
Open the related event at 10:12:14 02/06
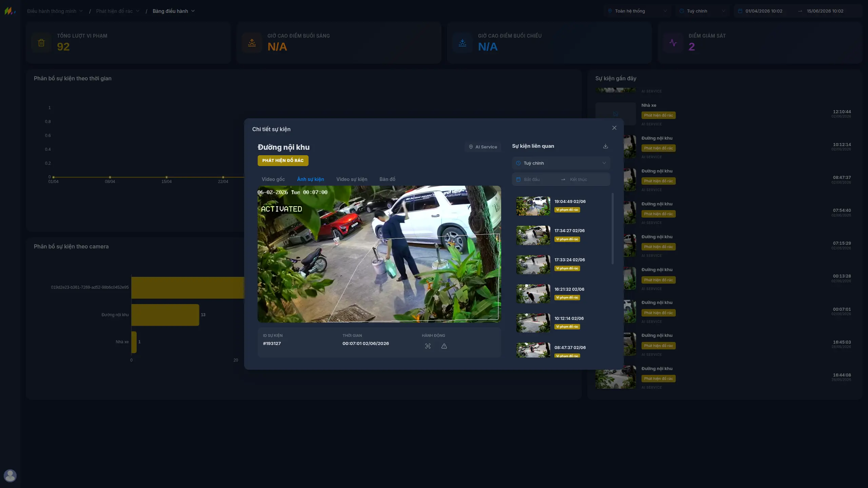pos(561,323)
